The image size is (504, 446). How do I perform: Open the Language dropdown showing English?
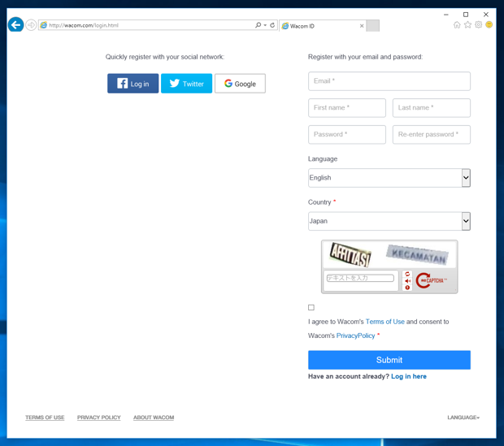point(389,178)
